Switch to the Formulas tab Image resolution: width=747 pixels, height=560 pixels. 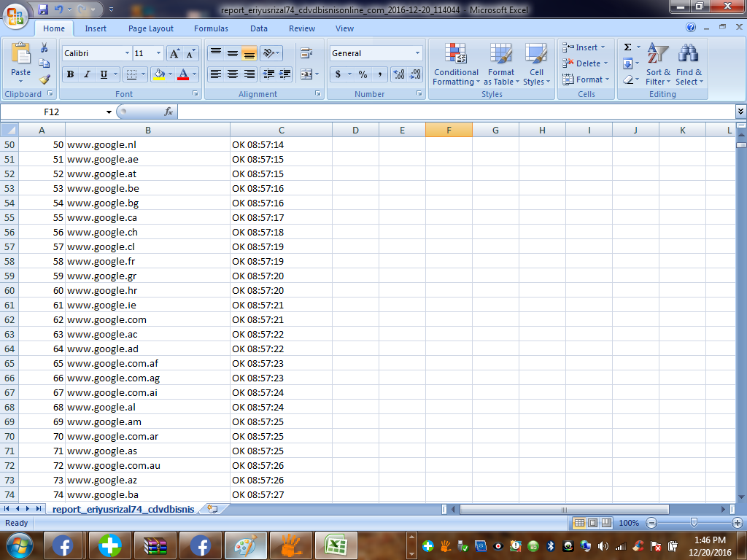(211, 28)
